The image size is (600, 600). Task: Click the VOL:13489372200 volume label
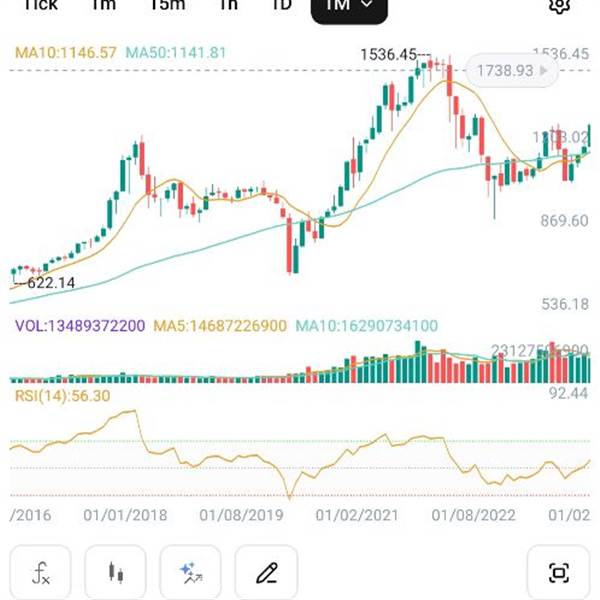pos(80,326)
